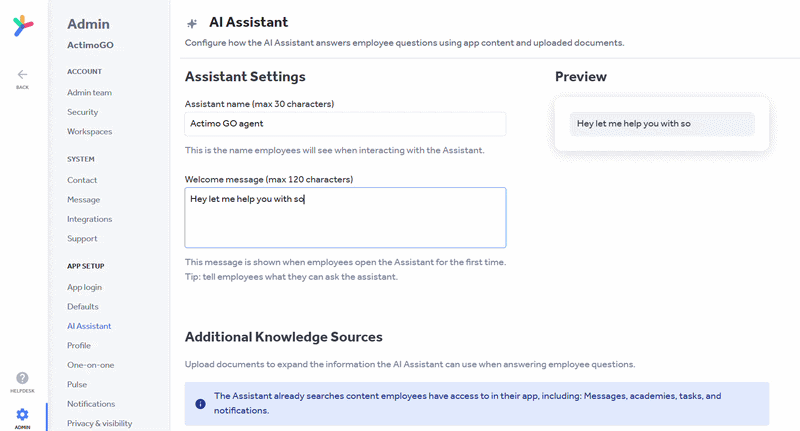The height and width of the screenshot is (431, 800).
Task: Open App login under App Setup
Action: (x=84, y=287)
